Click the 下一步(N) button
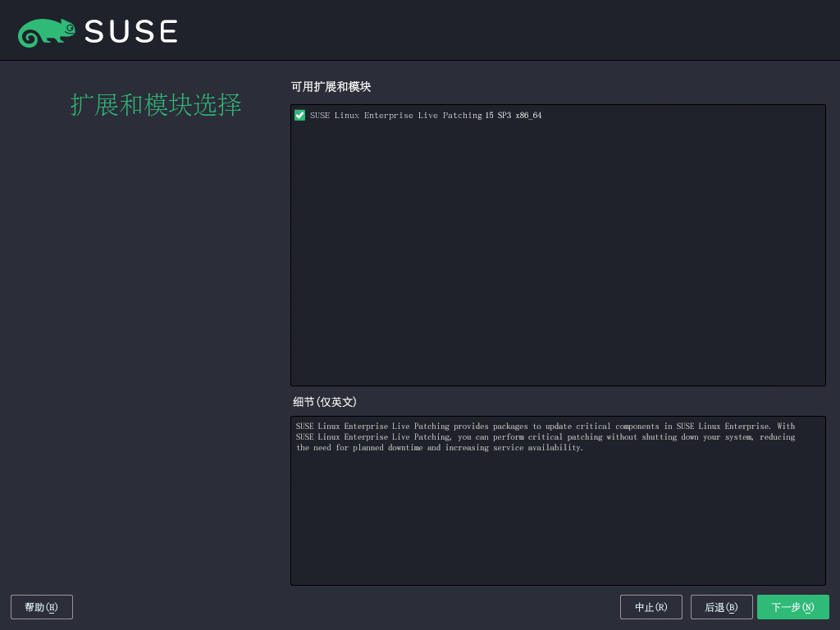The width and height of the screenshot is (840, 630). 793,607
